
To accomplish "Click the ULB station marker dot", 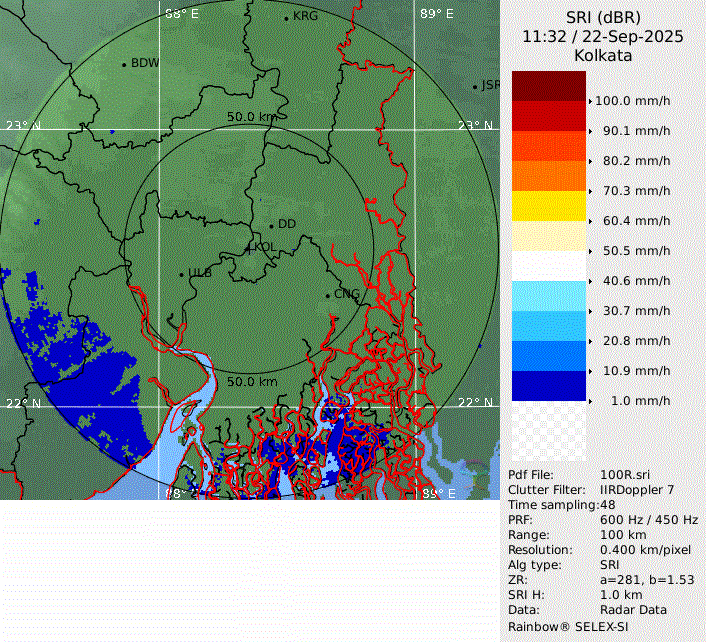I will pyautogui.click(x=181, y=274).
